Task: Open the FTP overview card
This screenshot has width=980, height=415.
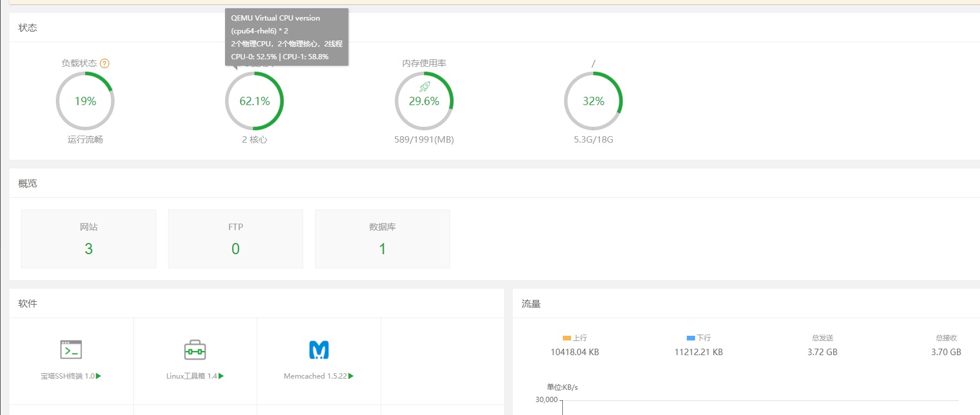Action: coord(236,239)
